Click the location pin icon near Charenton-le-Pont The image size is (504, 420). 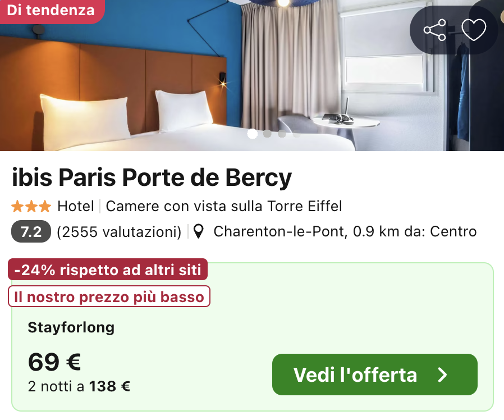(199, 231)
